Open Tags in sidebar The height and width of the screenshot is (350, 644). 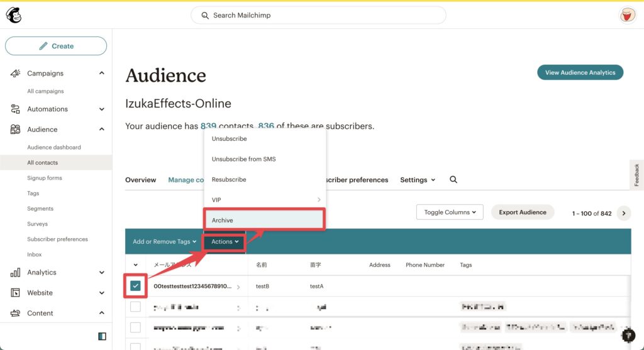tap(33, 194)
